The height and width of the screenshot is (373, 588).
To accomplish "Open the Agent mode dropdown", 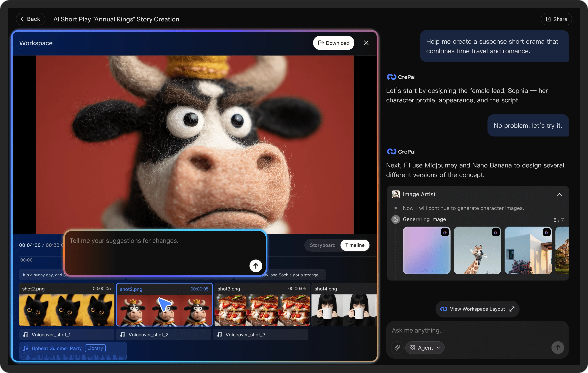I will [425, 347].
